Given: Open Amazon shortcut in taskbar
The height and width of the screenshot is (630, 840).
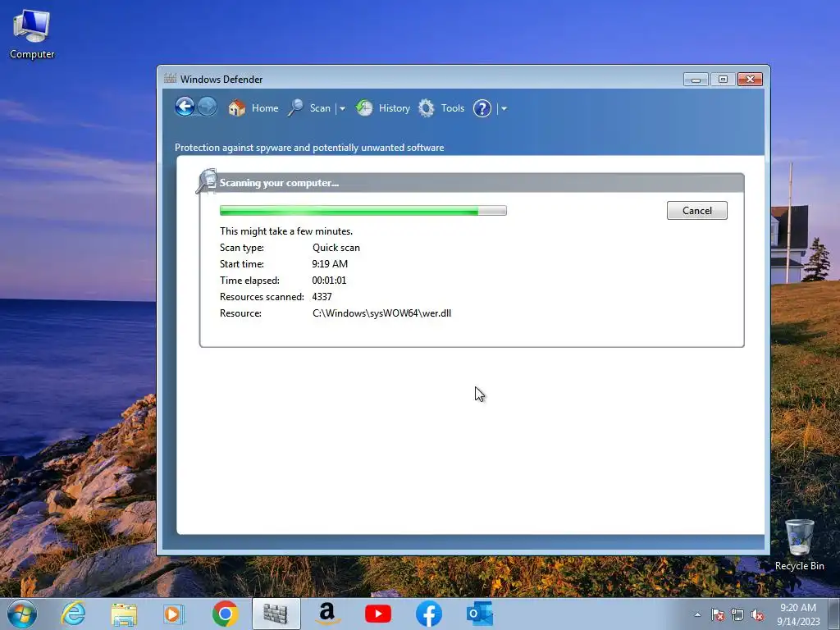Looking at the screenshot, I should (326, 614).
